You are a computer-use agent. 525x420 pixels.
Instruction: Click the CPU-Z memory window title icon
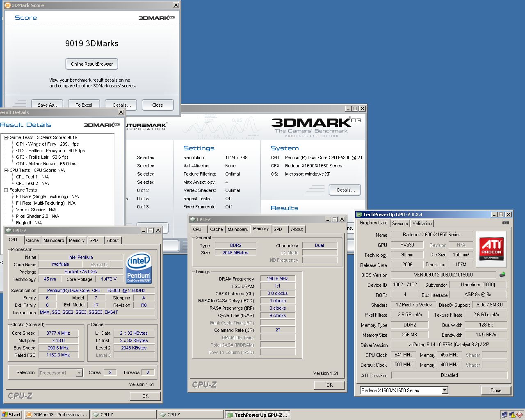(192, 219)
